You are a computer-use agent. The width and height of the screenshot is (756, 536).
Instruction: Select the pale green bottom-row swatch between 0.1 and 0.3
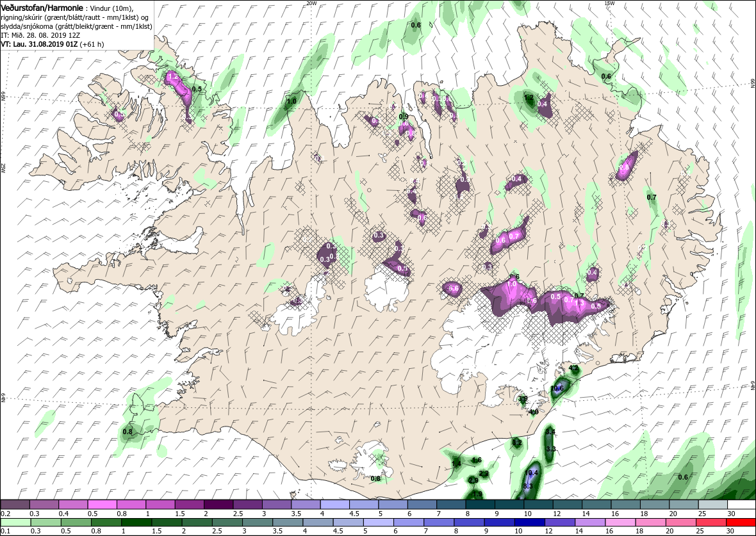point(15,523)
